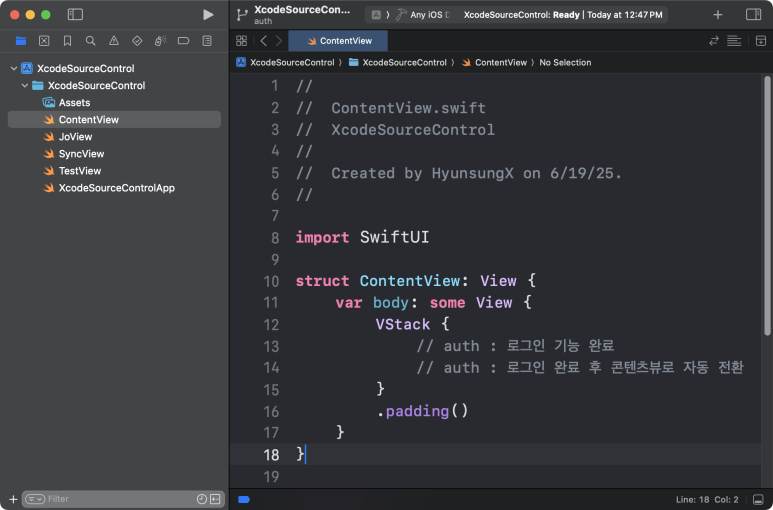Run the project with the play button

click(208, 15)
